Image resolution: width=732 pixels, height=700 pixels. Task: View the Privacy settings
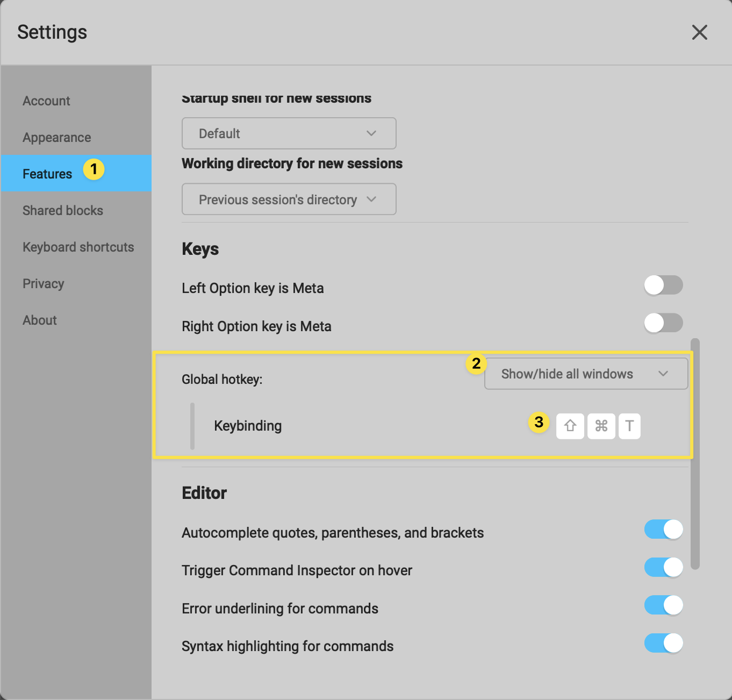[x=44, y=283]
